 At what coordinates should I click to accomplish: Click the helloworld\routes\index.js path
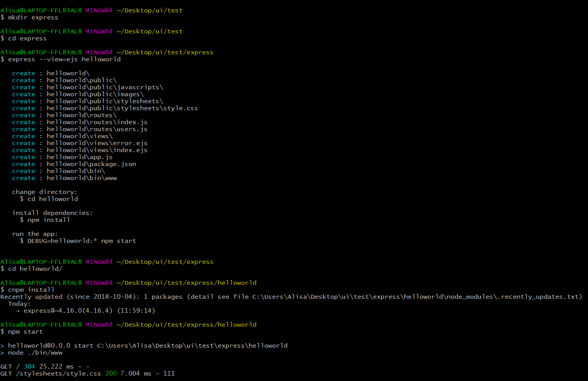tap(97, 122)
